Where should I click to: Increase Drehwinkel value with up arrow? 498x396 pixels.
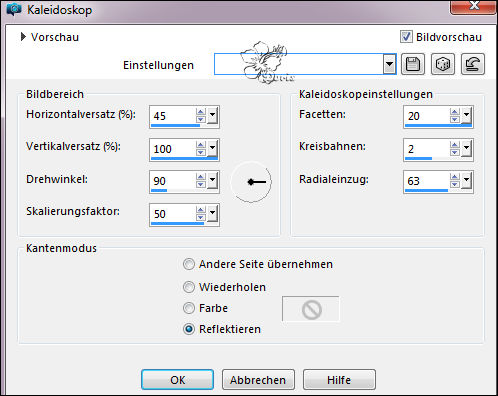(x=201, y=177)
